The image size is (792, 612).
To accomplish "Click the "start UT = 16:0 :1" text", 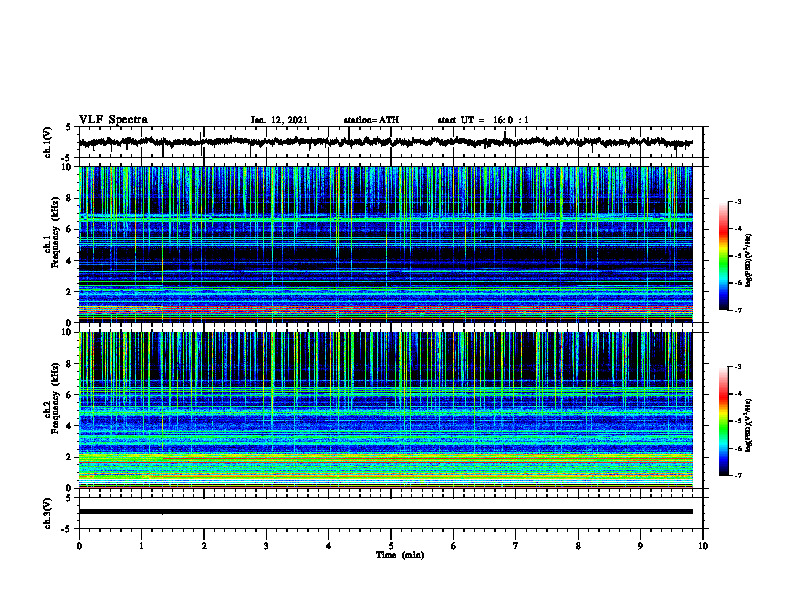I will pyautogui.click(x=483, y=120).
